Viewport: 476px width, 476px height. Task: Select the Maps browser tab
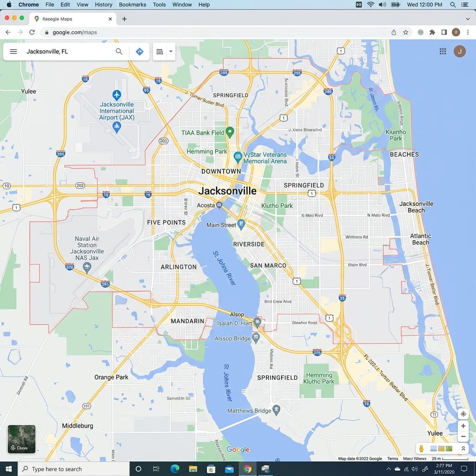tap(73, 19)
